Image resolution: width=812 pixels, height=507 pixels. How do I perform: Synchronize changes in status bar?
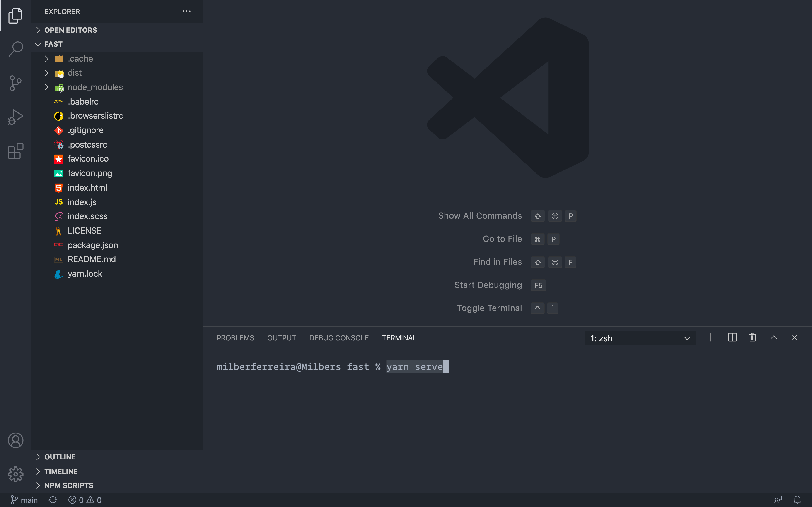pyautogui.click(x=53, y=500)
